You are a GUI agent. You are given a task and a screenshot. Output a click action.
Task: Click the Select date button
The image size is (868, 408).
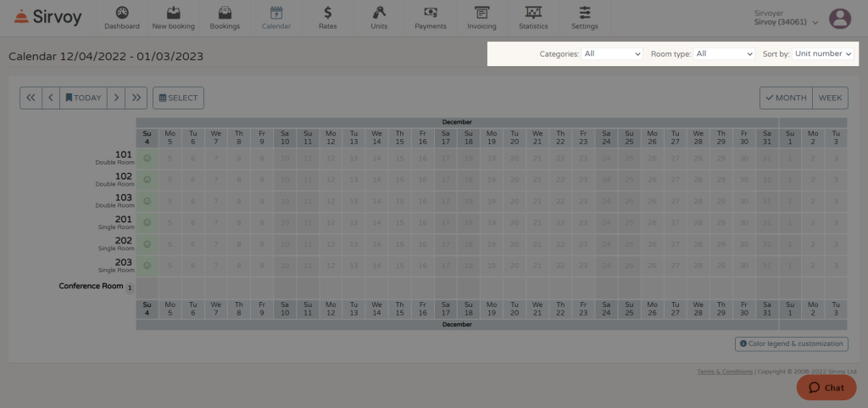[x=178, y=98]
